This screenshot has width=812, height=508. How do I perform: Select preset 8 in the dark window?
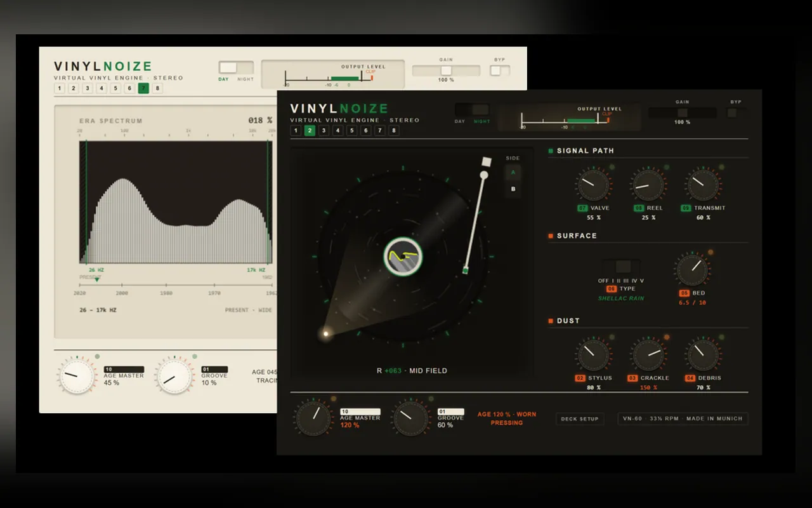[393, 131]
